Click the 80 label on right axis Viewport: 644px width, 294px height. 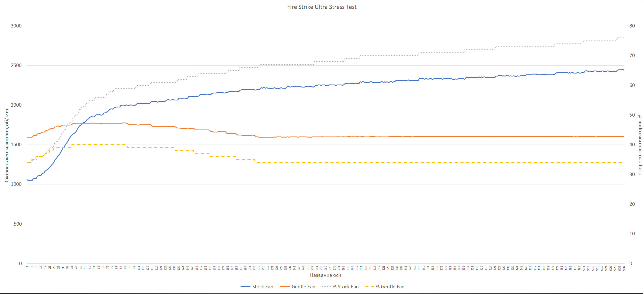[632, 26]
